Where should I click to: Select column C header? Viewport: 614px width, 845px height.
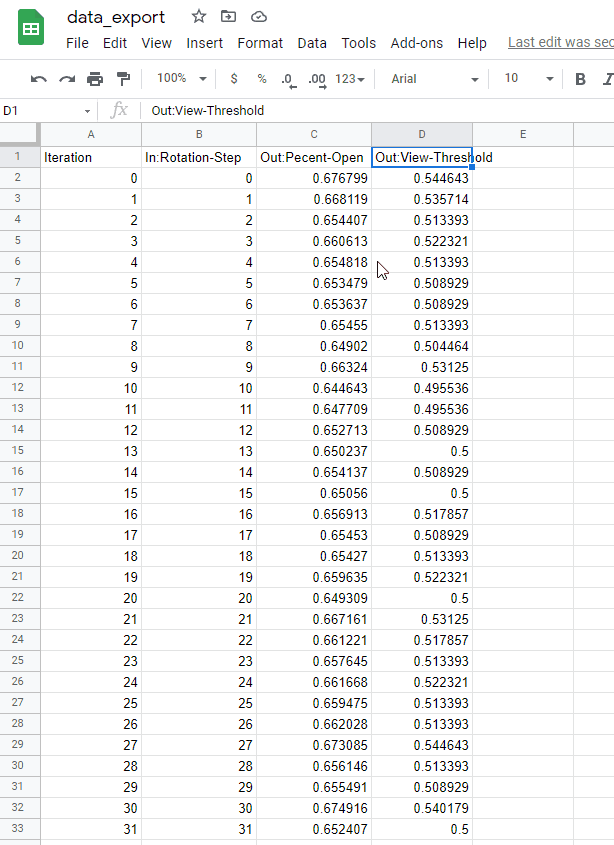click(x=314, y=134)
